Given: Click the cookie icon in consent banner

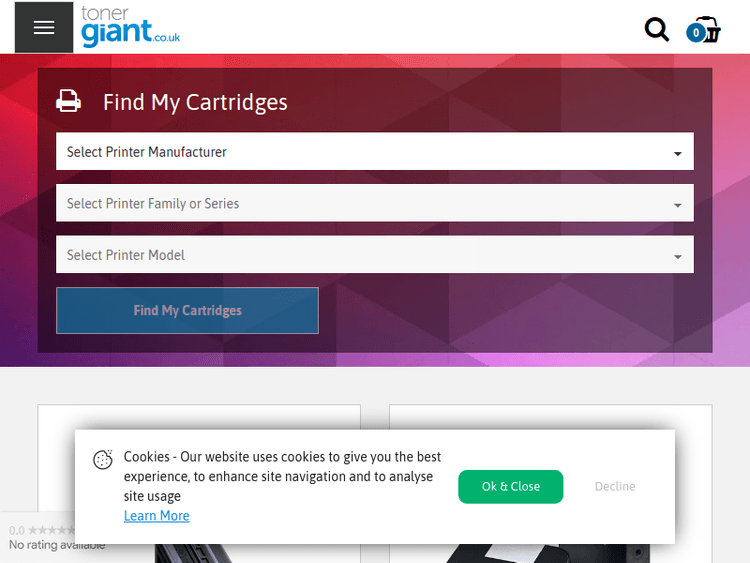Looking at the screenshot, I should (x=102, y=460).
